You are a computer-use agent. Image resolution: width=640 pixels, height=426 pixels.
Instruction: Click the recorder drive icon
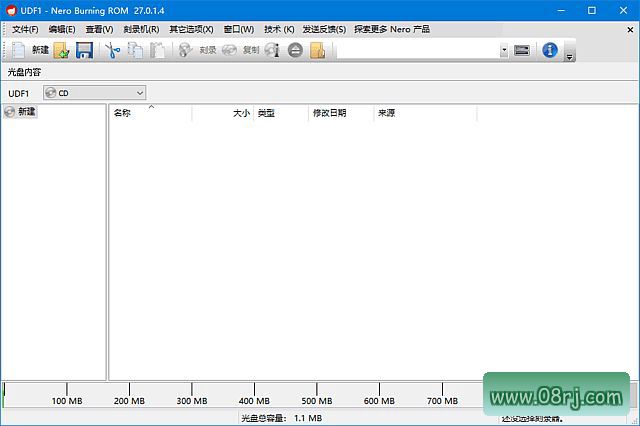coord(522,50)
